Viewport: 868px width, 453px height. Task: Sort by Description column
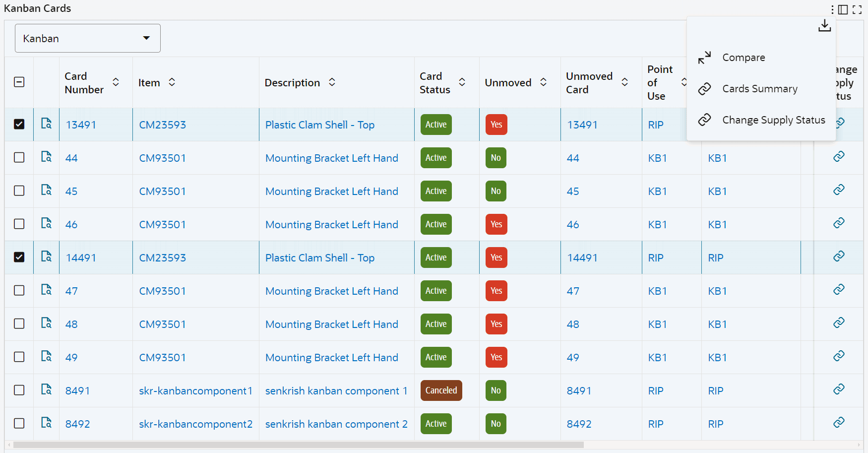point(332,82)
